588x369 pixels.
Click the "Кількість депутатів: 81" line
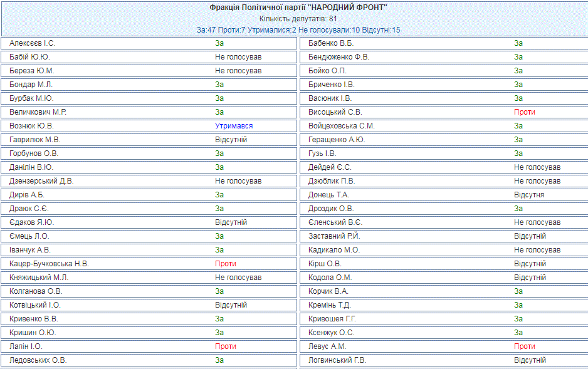click(x=298, y=19)
